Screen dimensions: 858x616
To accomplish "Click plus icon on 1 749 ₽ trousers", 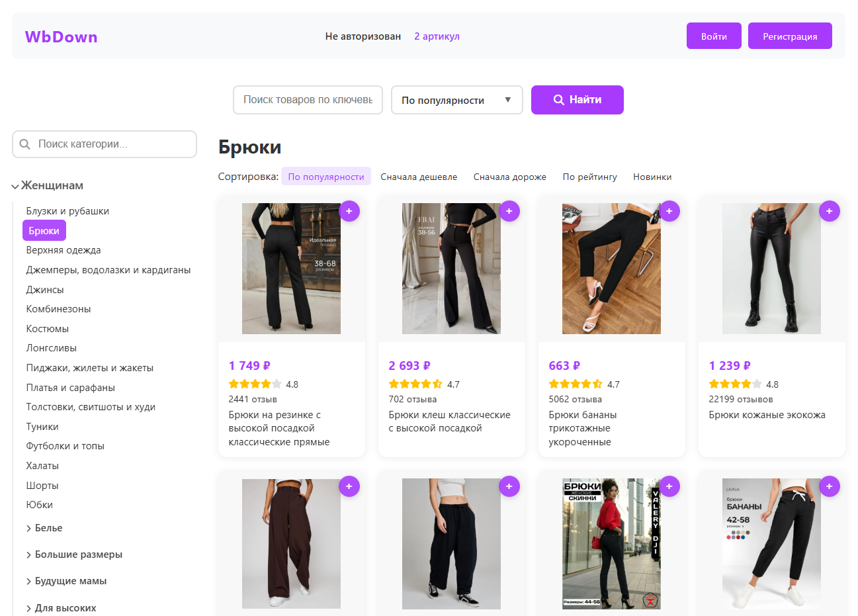I will (349, 211).
